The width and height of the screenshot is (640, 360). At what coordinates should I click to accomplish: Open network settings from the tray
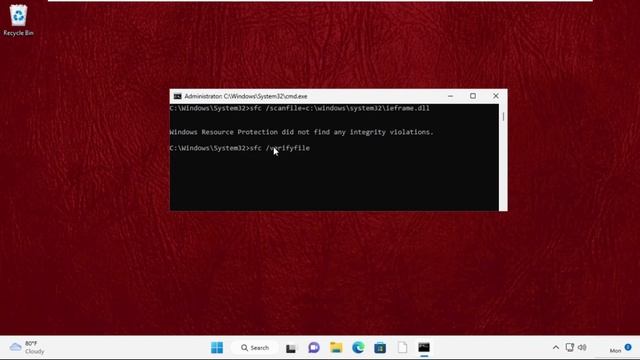pos(569,347)
